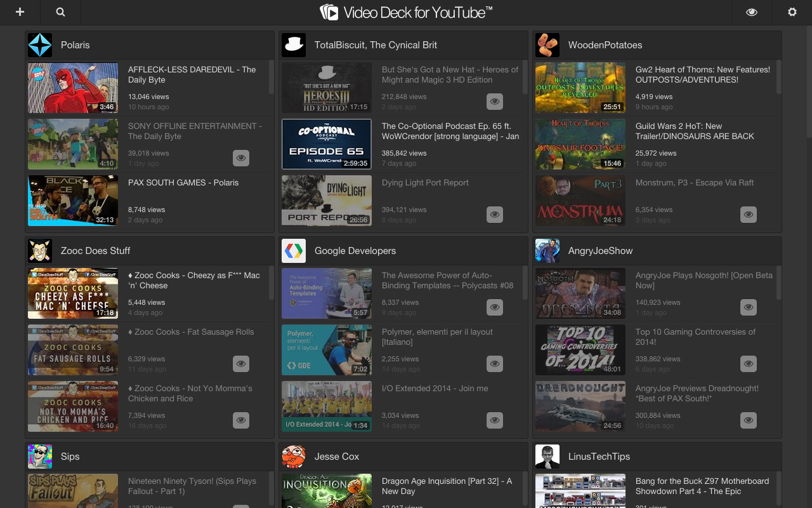The width and height of the screenshot is (812, 508).
Task: Click the 'PAX SOUTH GAMES - Polaris' thumbnail
Action: 73,200
